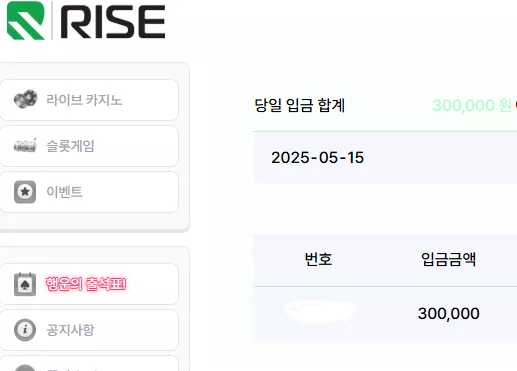This screenshot has height=371, width=517.
Task: Click the green RISE logo emblem
Action: click(26, 20)
